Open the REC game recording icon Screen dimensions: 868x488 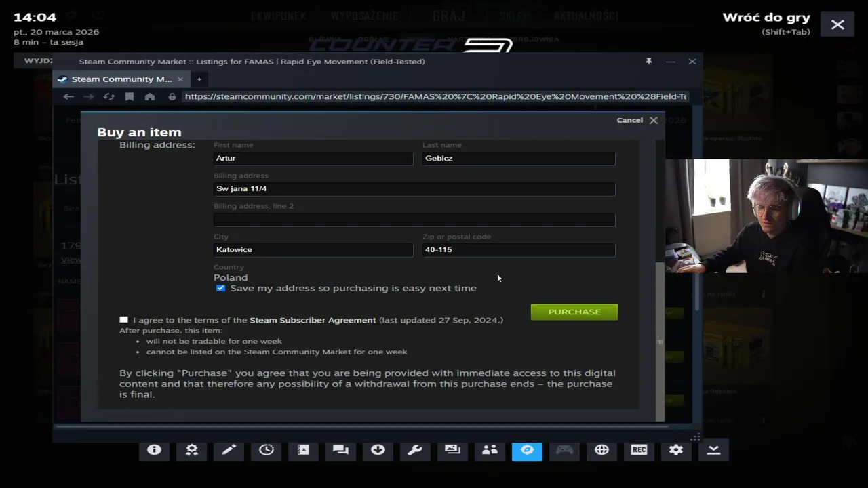click(x=639, y=450)
